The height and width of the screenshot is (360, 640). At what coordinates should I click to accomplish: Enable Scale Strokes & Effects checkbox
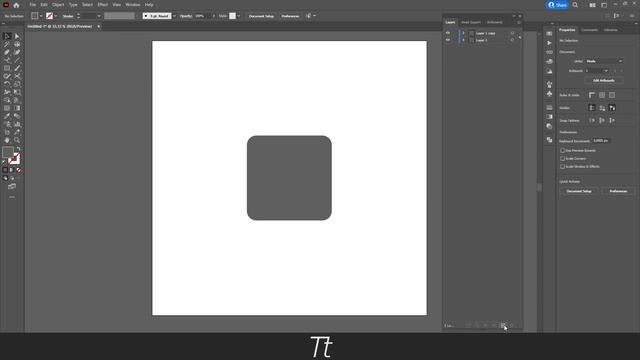tap(562, 167)
